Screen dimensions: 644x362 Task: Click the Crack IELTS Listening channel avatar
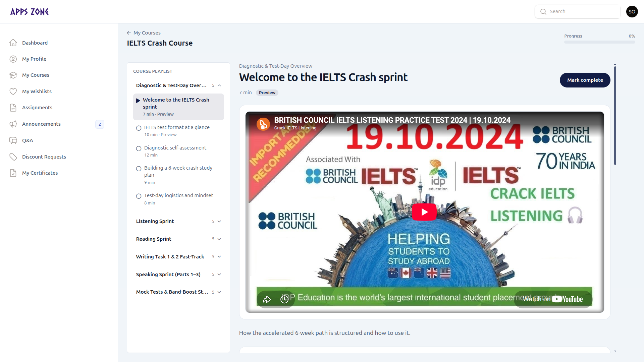[263, 124]
